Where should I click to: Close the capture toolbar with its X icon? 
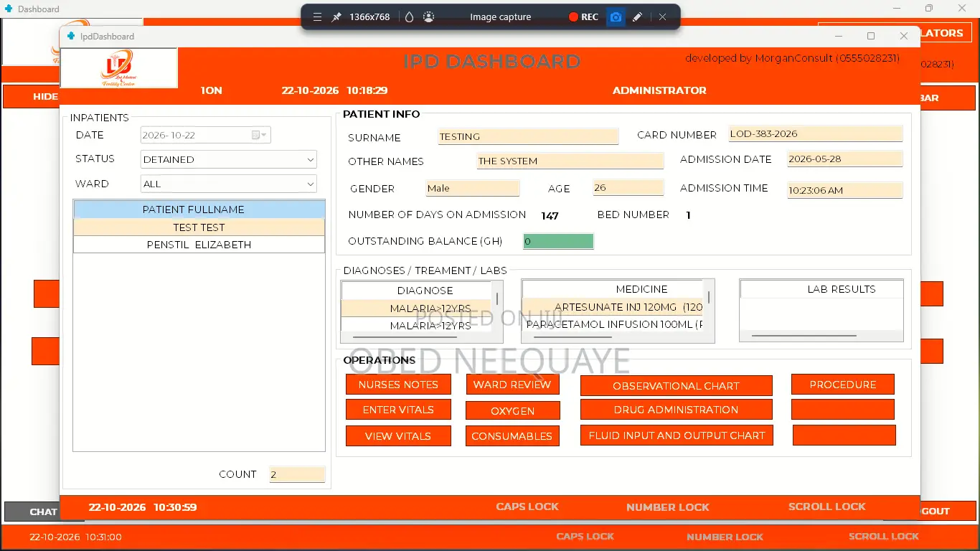point(662,17)
